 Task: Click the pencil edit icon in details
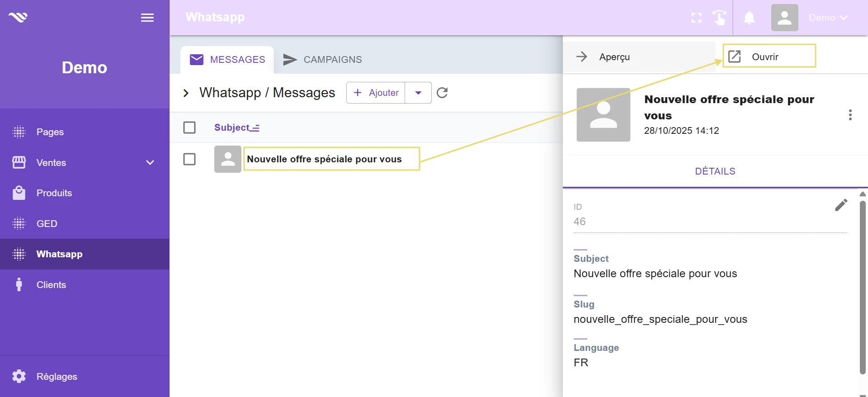tap(841, 205)
